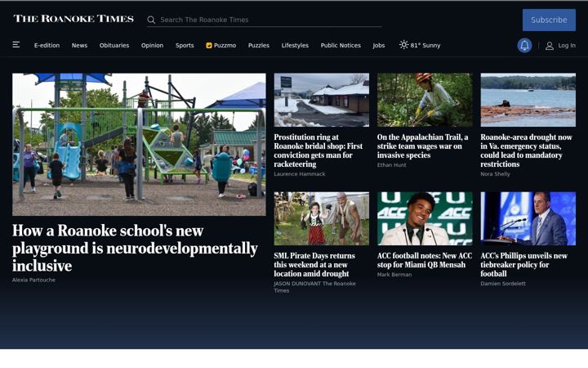Click the snowy bridal shop thumbnail
The width and height of the screenshot is (588, 368).
coord(322,100)
